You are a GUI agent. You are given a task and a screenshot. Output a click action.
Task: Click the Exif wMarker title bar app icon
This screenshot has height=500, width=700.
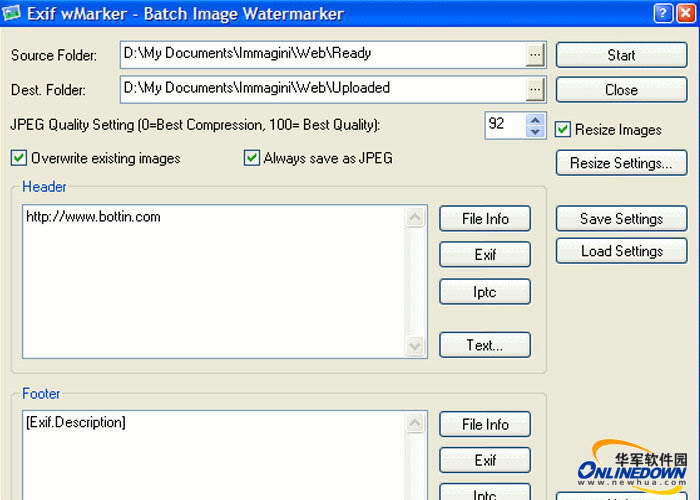pos(11,13)
